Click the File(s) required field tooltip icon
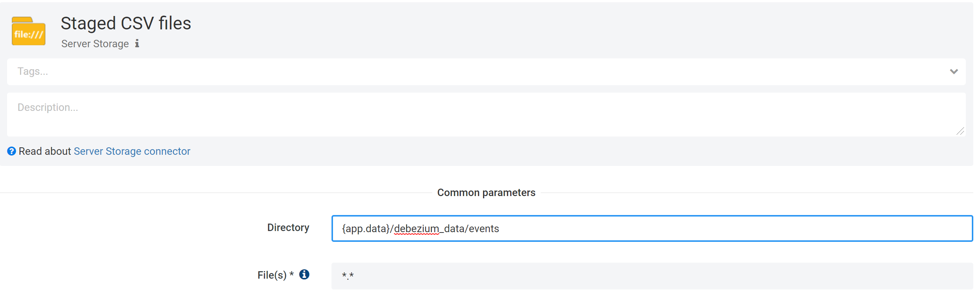The width and height of the screenshot is (980, 298). tap(304, 274)
